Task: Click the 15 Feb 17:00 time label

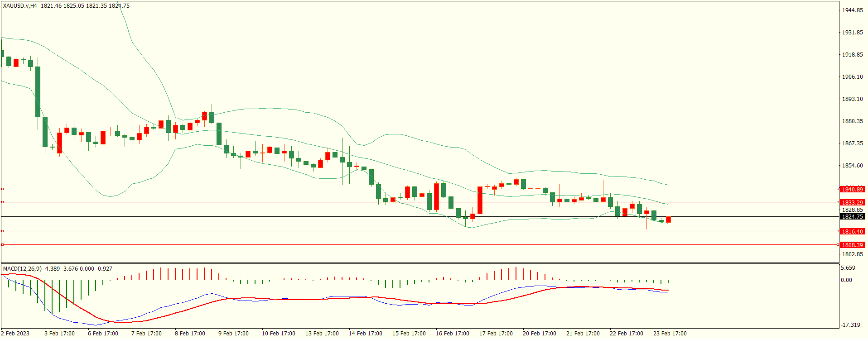Action: tap(409, 334)
